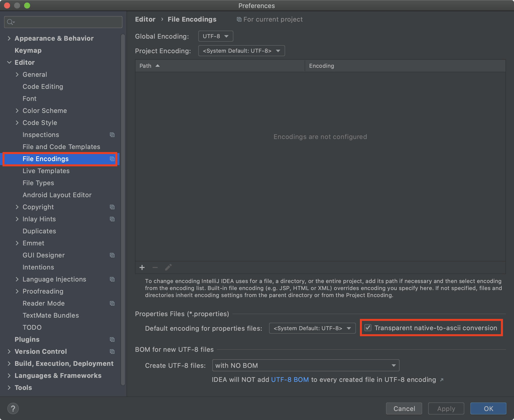Open the Project Encoding dropdown

click(x=241, y=51)
